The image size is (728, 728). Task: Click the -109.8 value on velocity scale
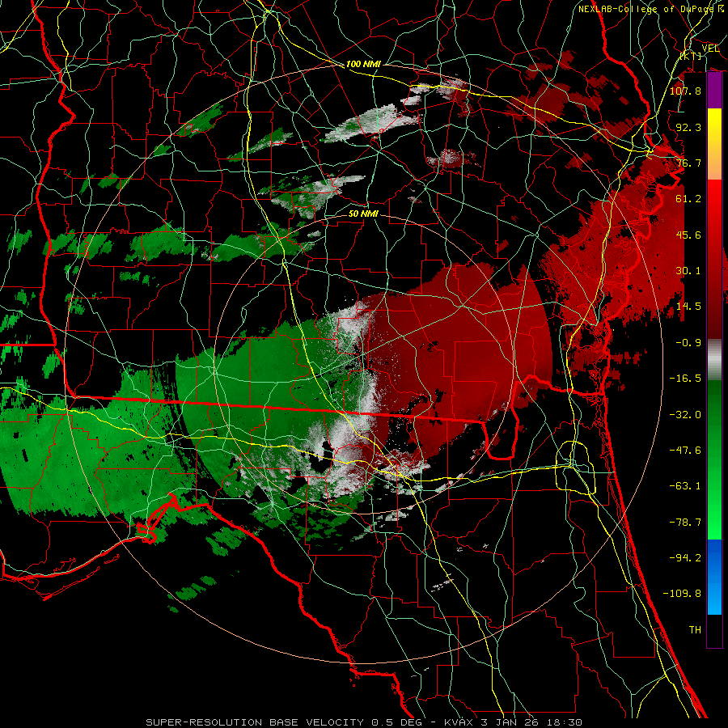(x=682, y=594)
